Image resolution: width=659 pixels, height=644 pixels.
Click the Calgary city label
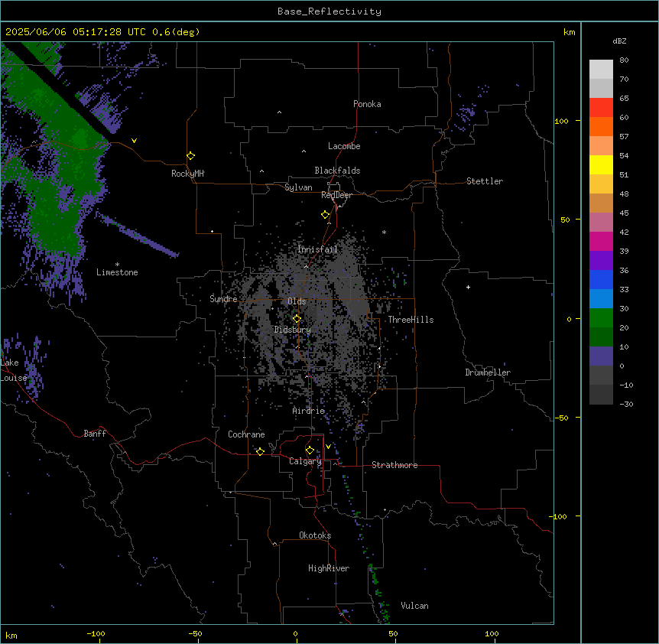pos(305,461)
